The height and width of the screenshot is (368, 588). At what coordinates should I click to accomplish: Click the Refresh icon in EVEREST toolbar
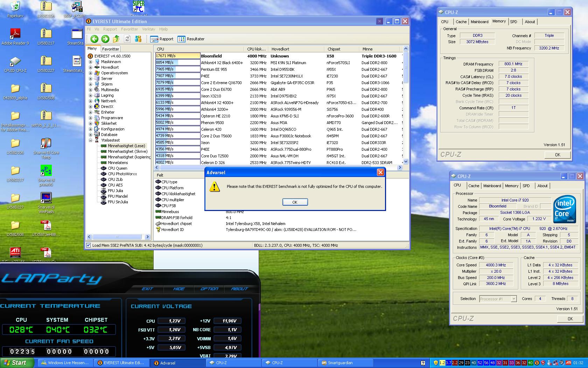127,39
